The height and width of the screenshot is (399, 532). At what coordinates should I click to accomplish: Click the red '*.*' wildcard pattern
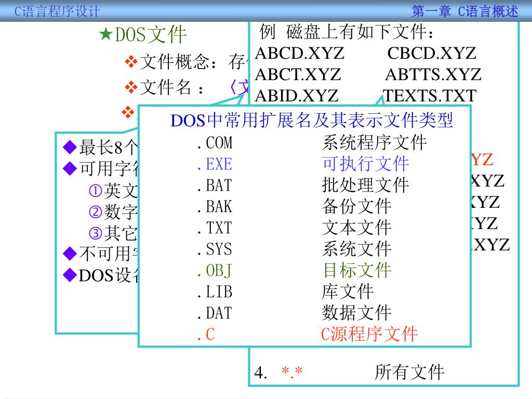pos(292,372)
